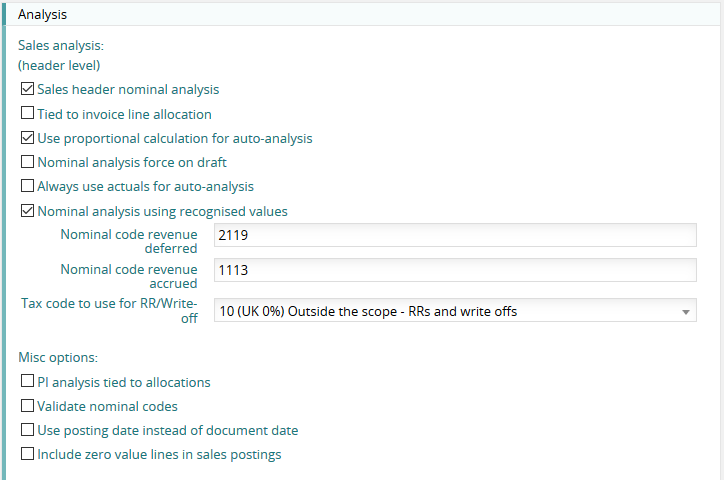Click the revenue deferred field containing 2119

coord(455,235)
